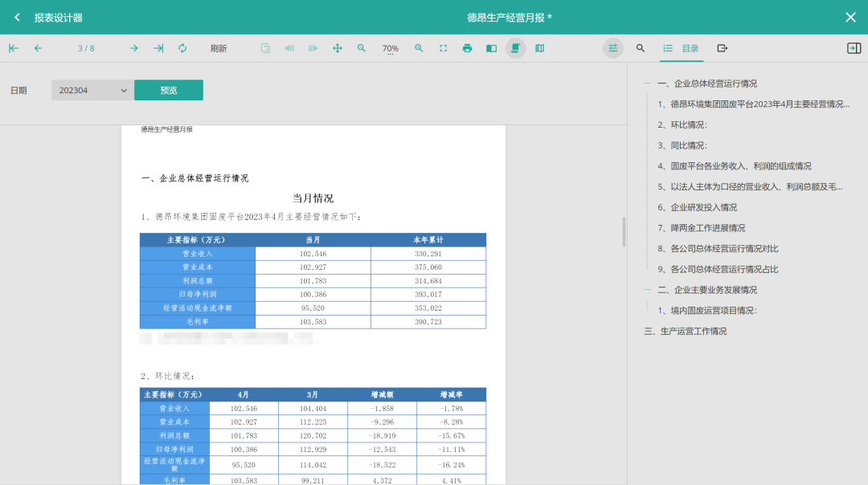Open the 日期 dropdown showing 202304
868x485 pixels.
(x=92, y=91)
